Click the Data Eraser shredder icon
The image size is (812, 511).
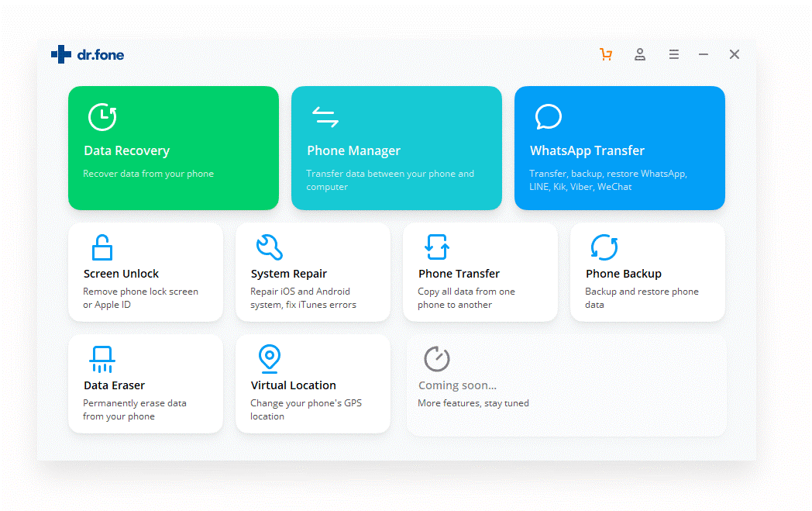[x=102, y=359]
